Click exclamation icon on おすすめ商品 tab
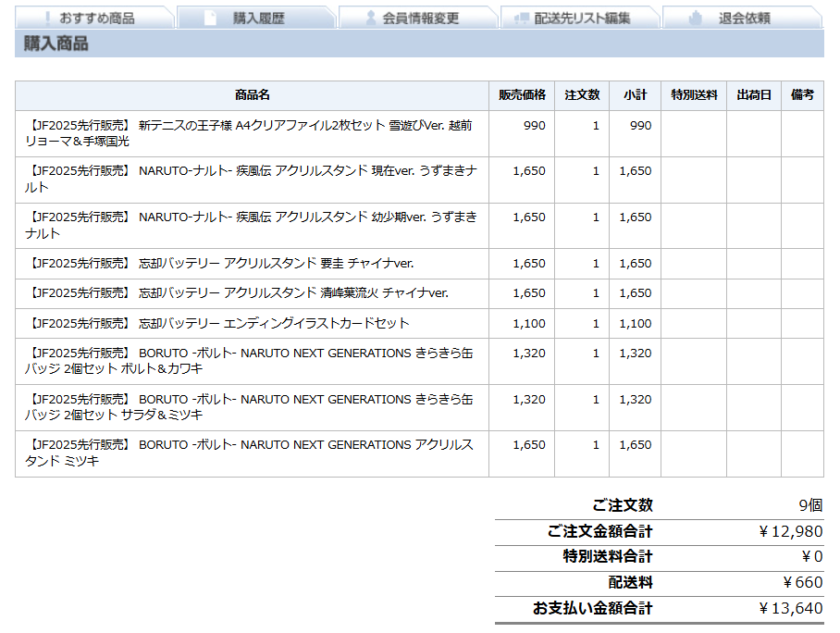 tap(48, 19)
